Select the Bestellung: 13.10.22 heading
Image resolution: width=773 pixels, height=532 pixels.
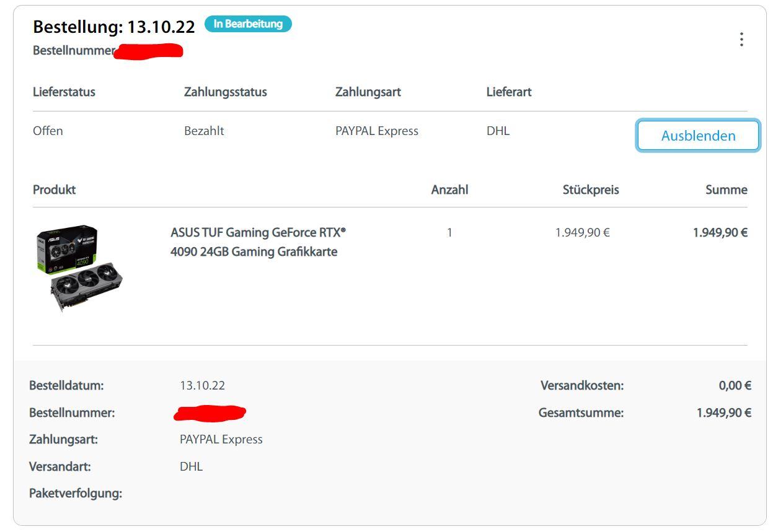(x=114, y=27)
